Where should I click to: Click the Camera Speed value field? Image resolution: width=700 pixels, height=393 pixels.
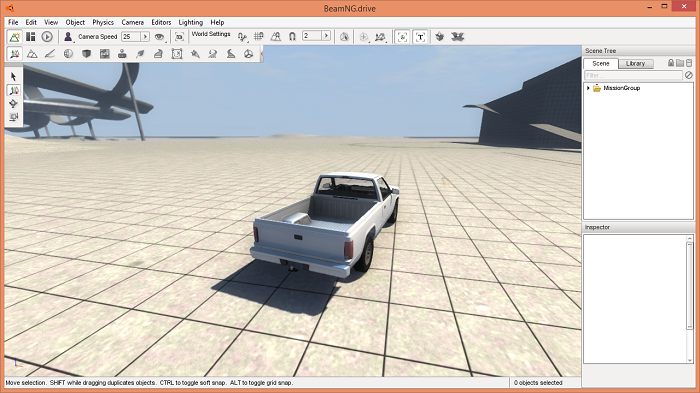pyautogui.click(x=131, y=37)
